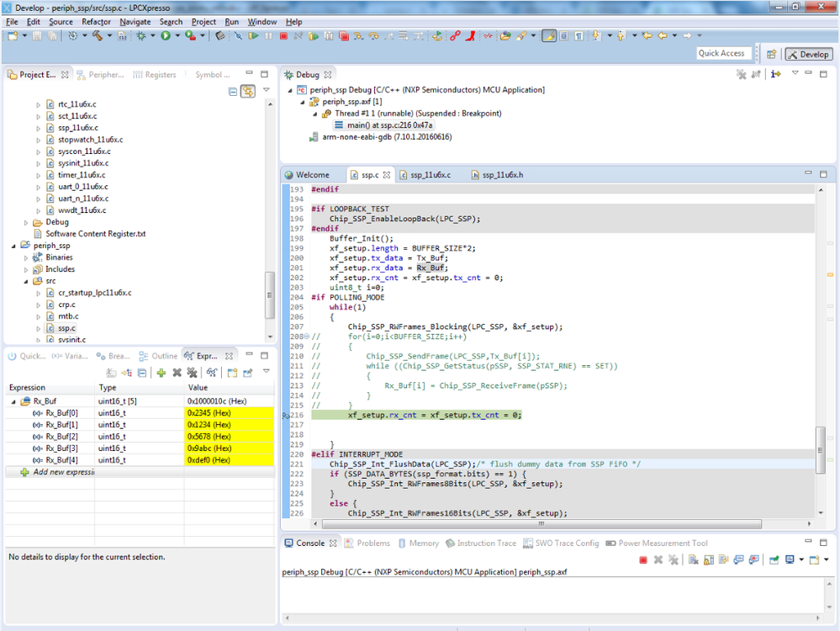Click the green bug Debug icon in toolbar

pos(140,36)
